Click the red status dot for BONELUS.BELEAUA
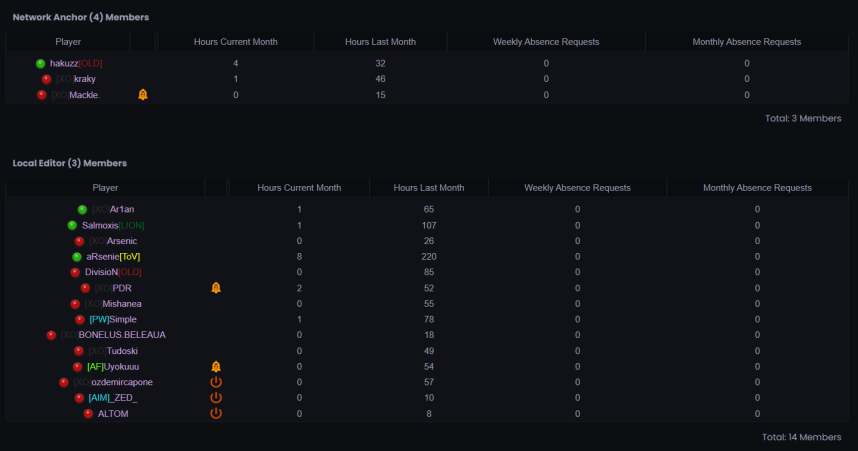Screen dimensions: 858x451 pos(51,335)
